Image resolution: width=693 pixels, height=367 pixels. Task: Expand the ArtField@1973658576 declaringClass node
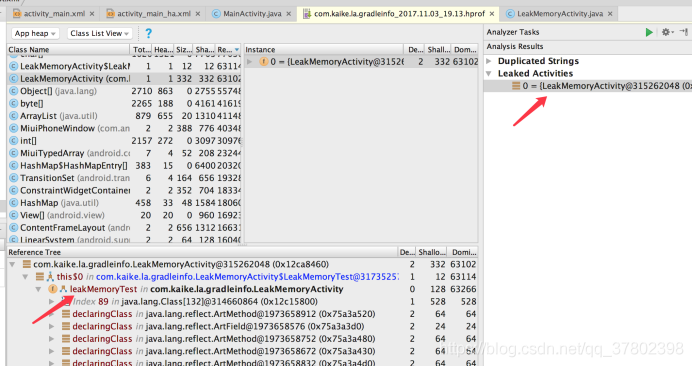52,326
